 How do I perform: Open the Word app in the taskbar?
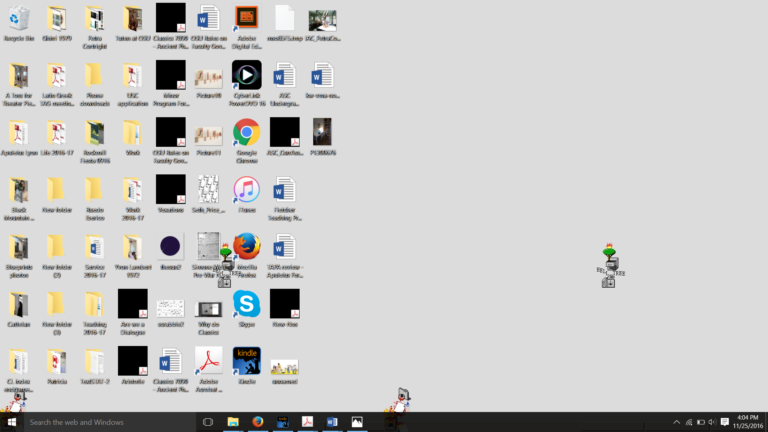pyautogui.click(x=332, y=422)
